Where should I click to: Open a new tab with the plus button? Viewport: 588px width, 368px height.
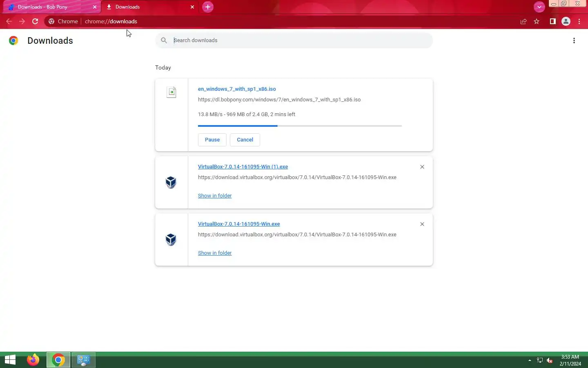[x=207, y=7]
